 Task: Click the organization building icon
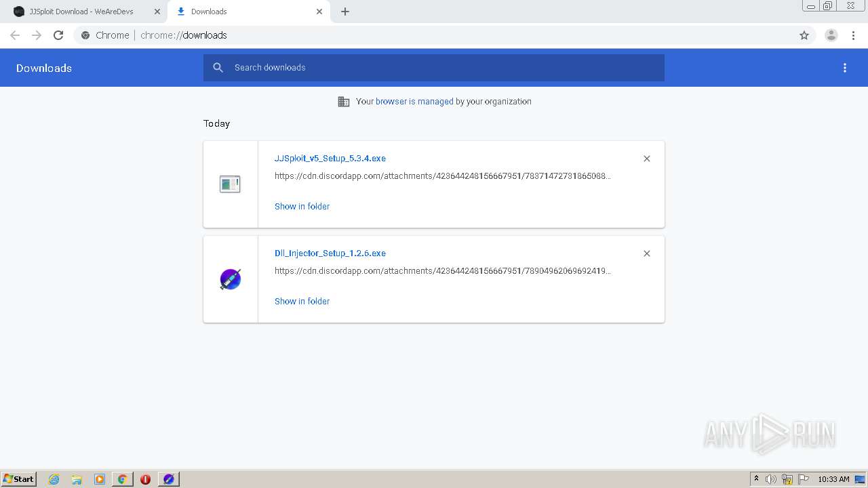point(344,102)
